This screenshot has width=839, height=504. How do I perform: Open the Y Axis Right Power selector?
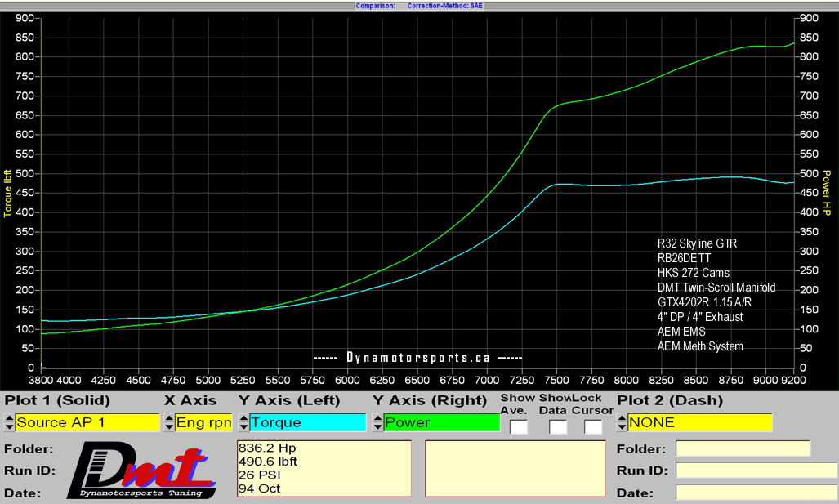pyautogui.click(x=441, y=422)
